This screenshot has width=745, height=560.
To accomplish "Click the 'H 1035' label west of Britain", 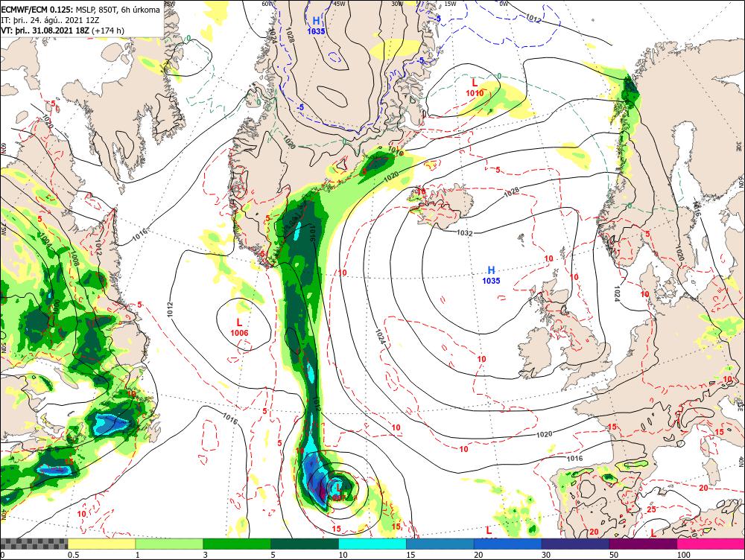I will 491,276.
